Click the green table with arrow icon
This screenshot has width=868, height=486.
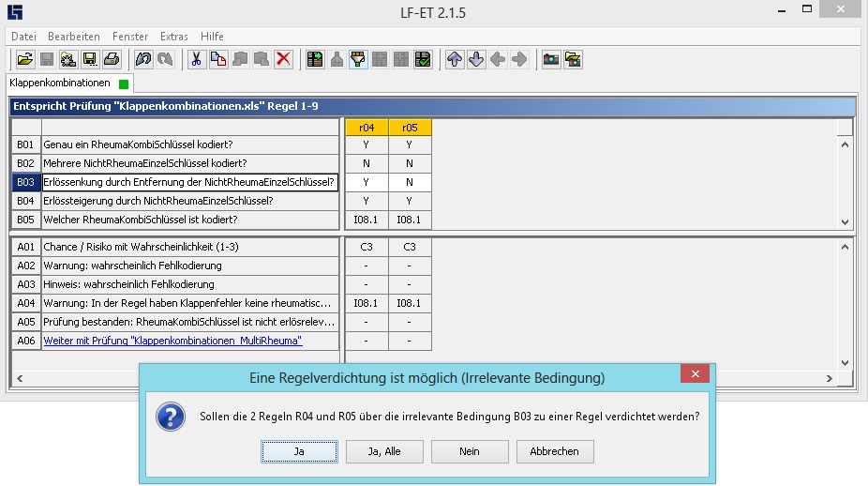315,59
